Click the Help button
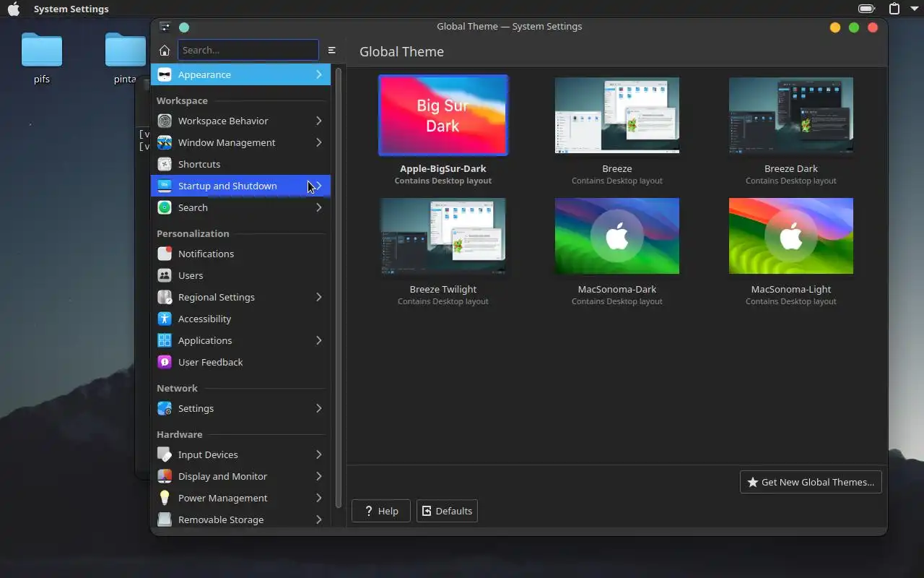 pos(380,511)
